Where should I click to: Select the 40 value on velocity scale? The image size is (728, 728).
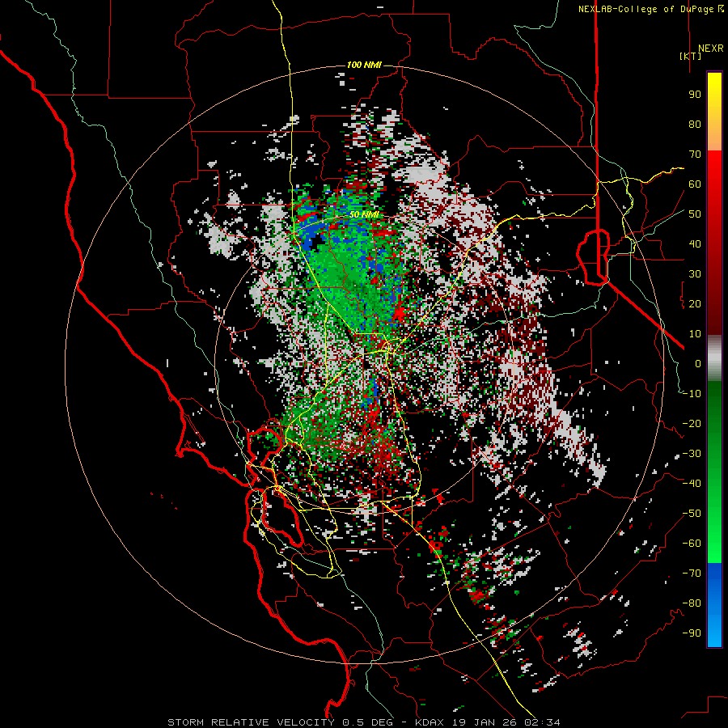tap(695, 244)
